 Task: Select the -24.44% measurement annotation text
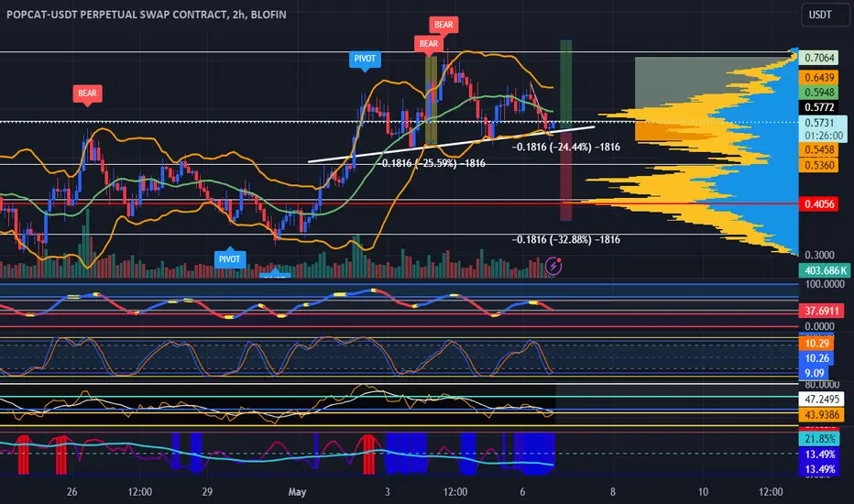[x=566, y=148]
